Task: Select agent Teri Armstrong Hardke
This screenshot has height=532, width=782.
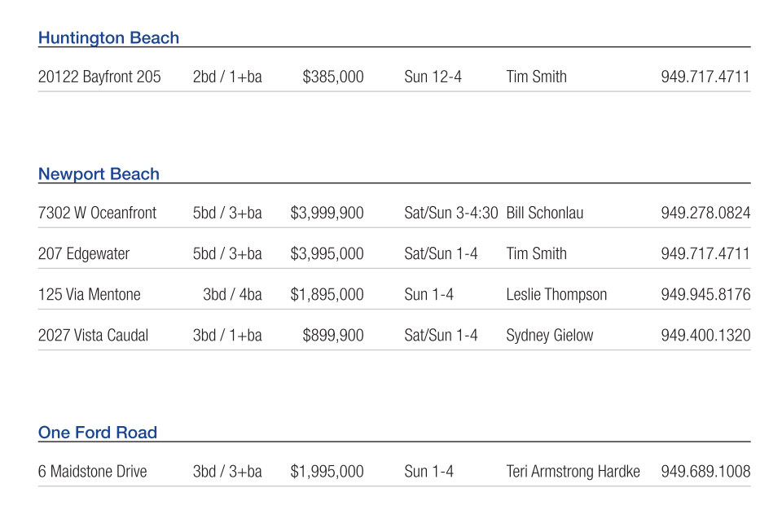Action: [x=573, y=471]
